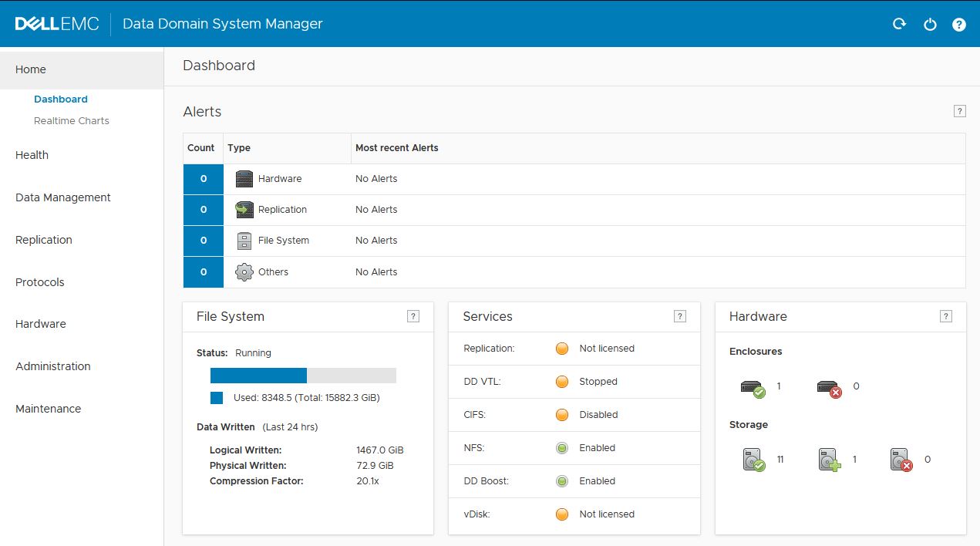Click the CIFS orange status indicator
980x546 pixels.
coord(562,415)
